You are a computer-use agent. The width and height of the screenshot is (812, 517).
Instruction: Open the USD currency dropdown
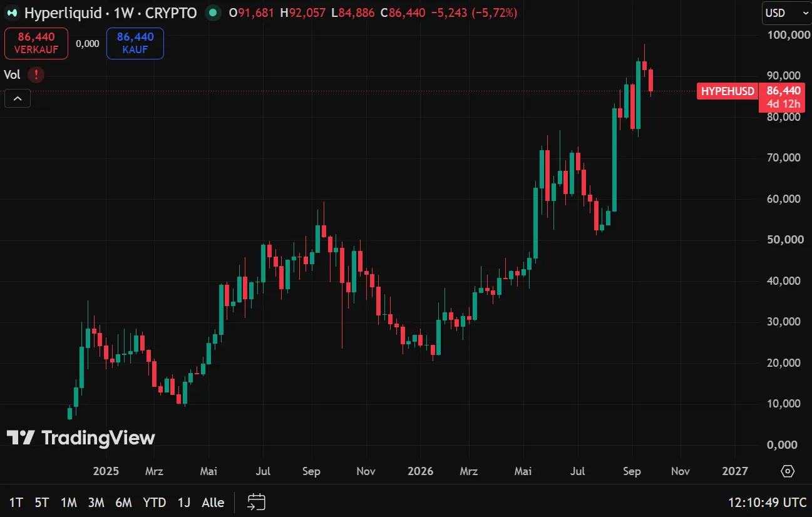tap(786, 13)
